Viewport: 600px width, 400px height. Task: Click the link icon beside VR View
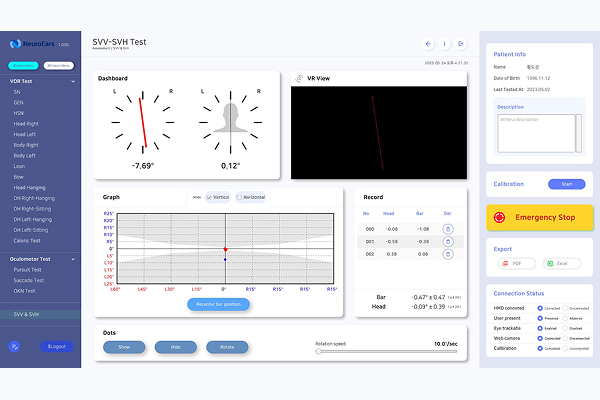pyautogui.click(x=299, y=77)
